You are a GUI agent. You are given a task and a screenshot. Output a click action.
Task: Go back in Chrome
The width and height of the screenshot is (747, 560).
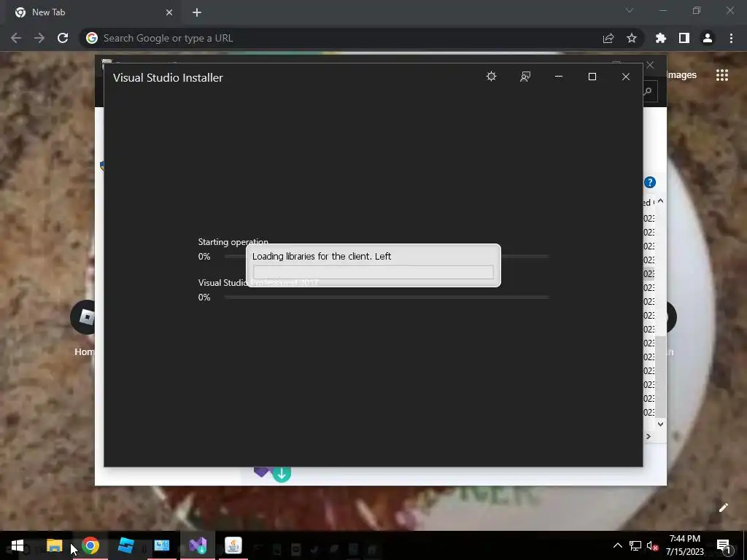click(x=16, y=38)
